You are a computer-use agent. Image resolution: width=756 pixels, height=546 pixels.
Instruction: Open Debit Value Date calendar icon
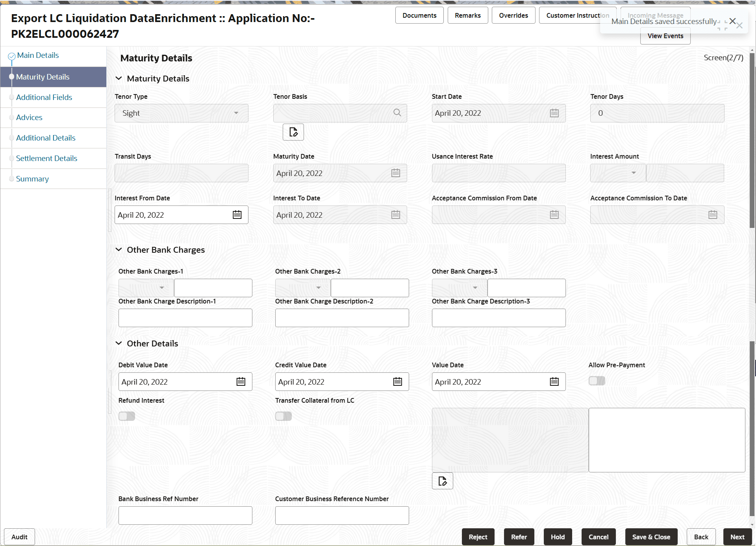point(241,382)
